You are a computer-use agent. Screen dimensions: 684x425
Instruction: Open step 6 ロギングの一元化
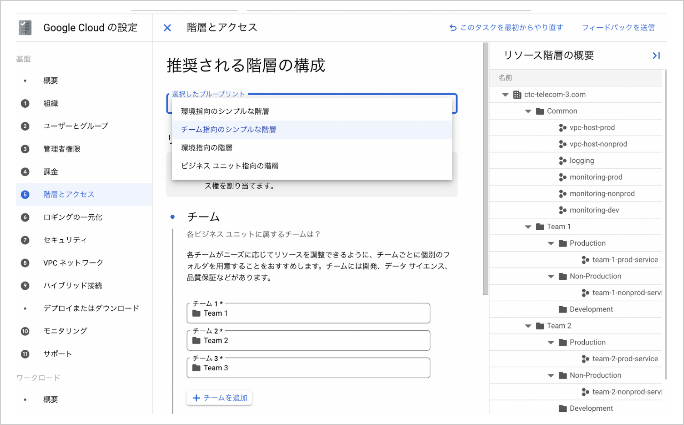point(84,217)
